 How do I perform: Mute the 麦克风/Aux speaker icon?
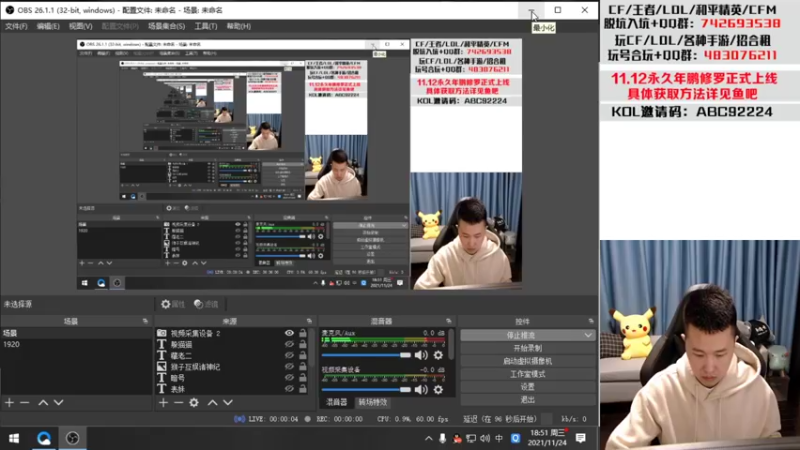point(421,355)
